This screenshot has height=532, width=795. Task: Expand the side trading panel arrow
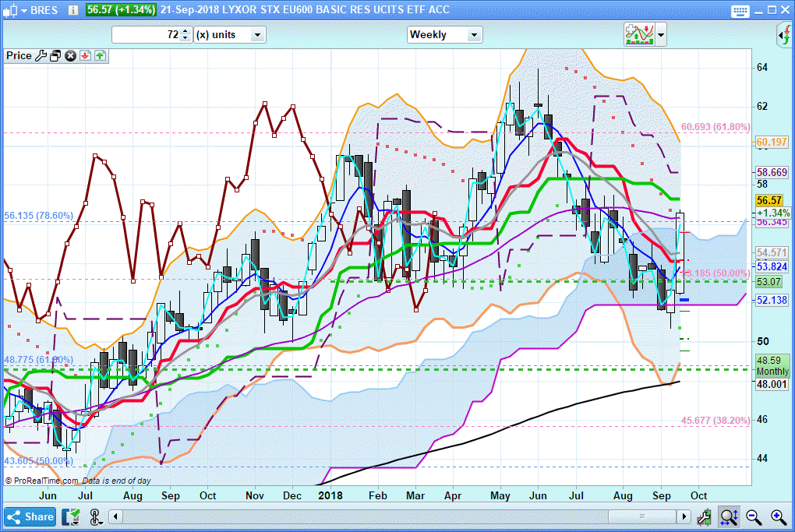(x=784, y=36)
